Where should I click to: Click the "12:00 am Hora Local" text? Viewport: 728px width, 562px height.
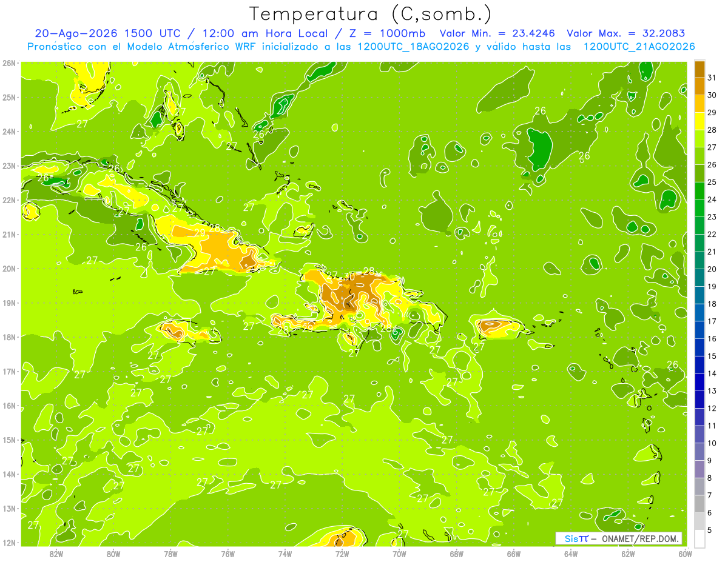[266, 33]
